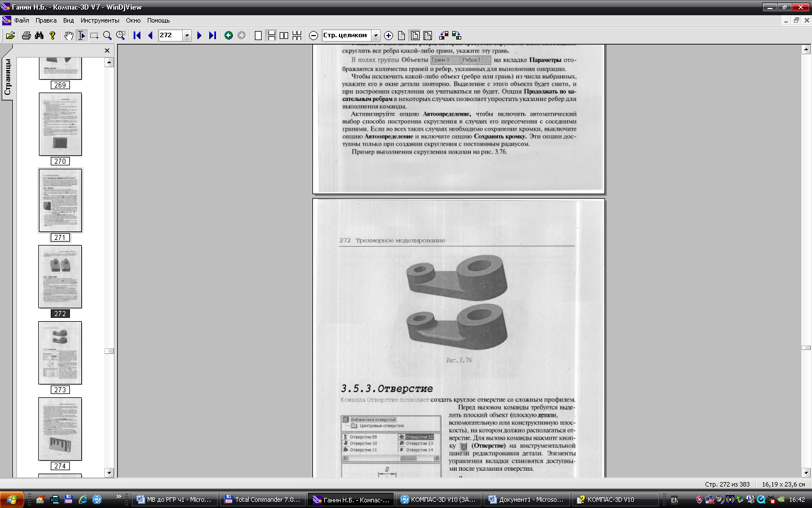Image resolution: width=812 pixels, height=508 pixels.
Task: Click the thumbnail panel scroll-up arrow
Action: tap(109, 63)
